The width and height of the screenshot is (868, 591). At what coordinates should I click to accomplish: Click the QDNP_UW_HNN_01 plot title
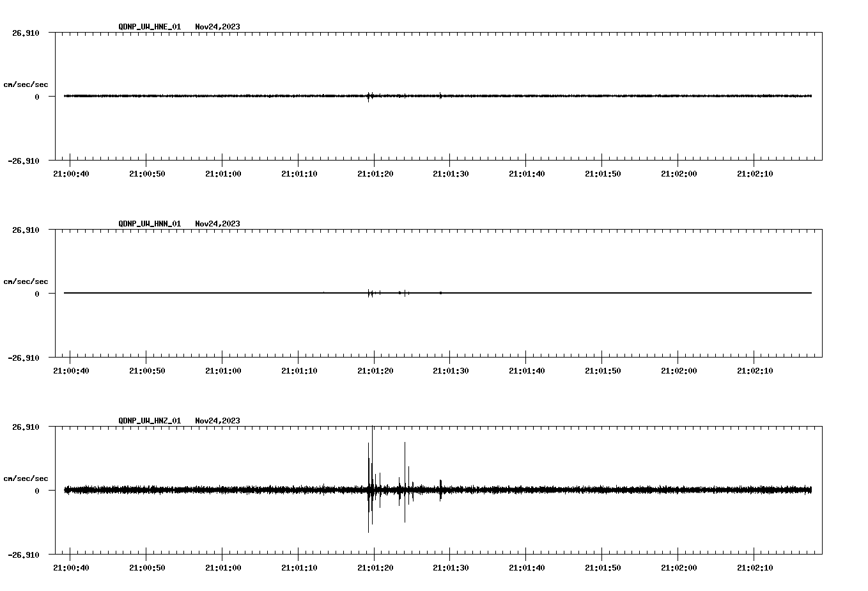coord(150,224)
